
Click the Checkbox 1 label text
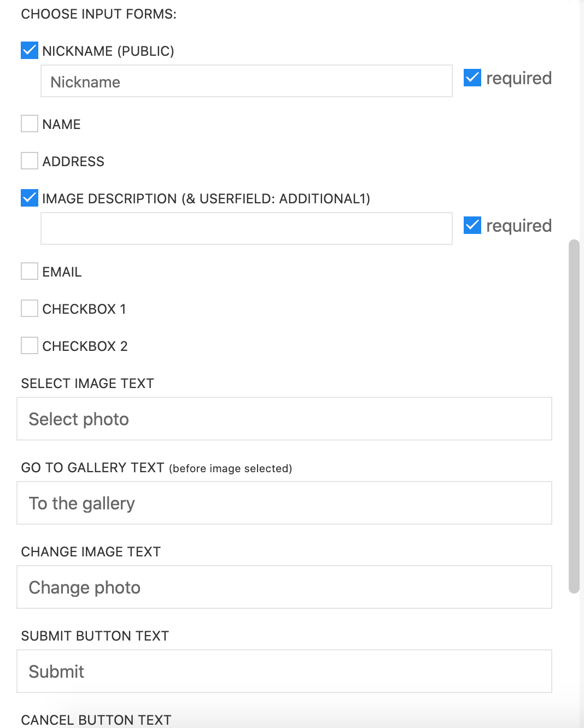tap(84, 309)
